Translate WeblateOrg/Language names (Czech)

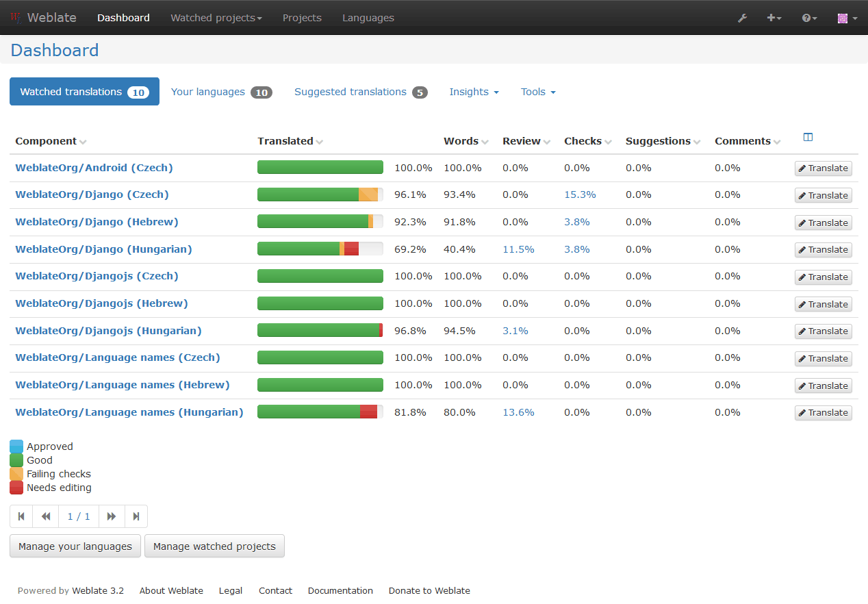(x=823, y=358)
